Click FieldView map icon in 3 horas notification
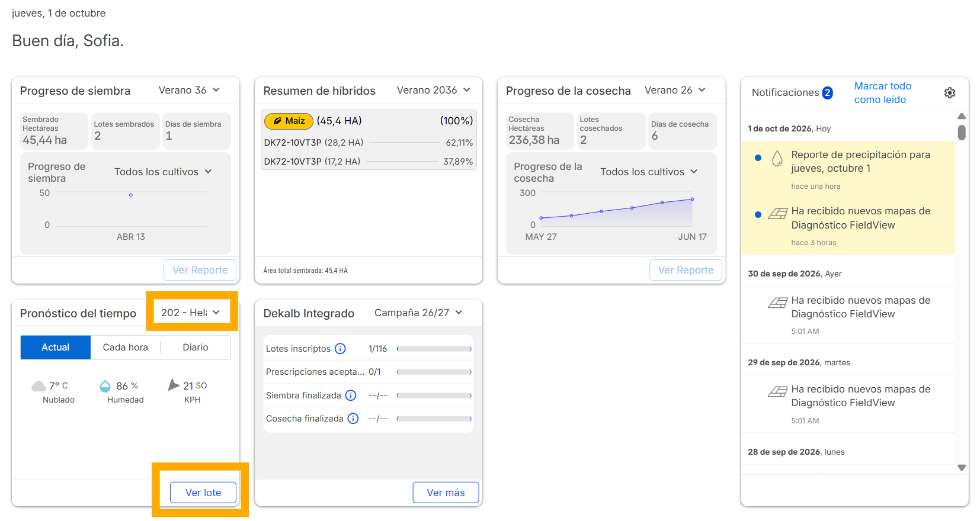This screenshot has height=521, width=980. [x=778, y=214]
